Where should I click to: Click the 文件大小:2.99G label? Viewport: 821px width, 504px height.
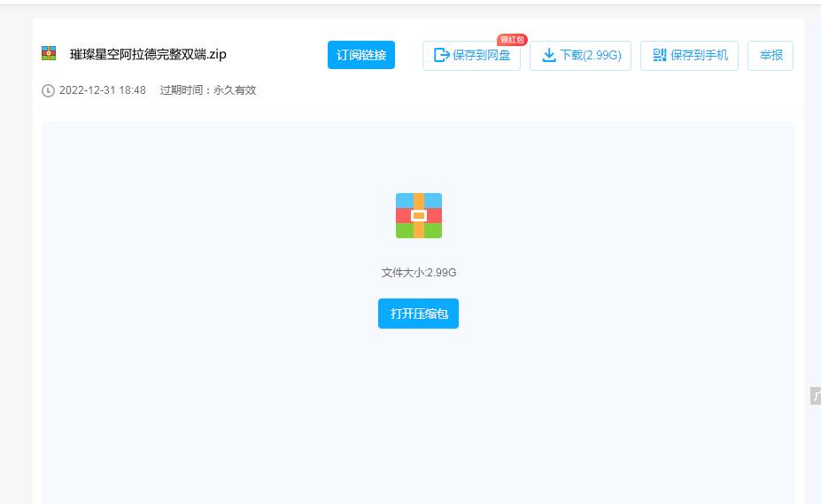[x=418, y=273]
